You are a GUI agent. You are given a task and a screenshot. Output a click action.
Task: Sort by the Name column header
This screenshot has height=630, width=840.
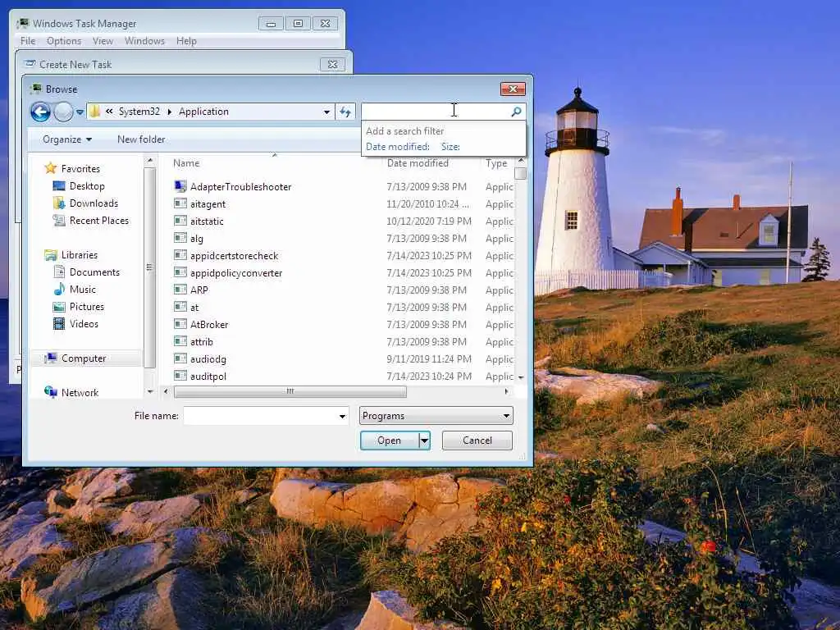(x=186, y=163)
